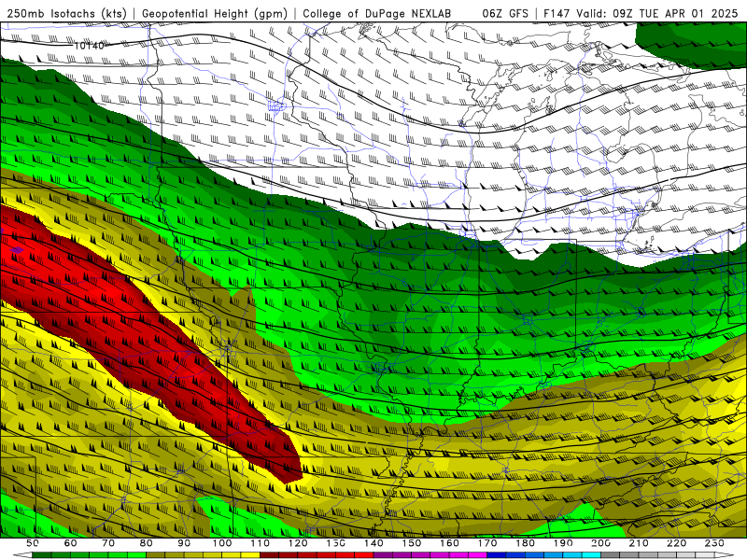This screenshot has height=560, width=747.
Task: Click the '160' colorbar label
Action: click(x=450, y=543)
